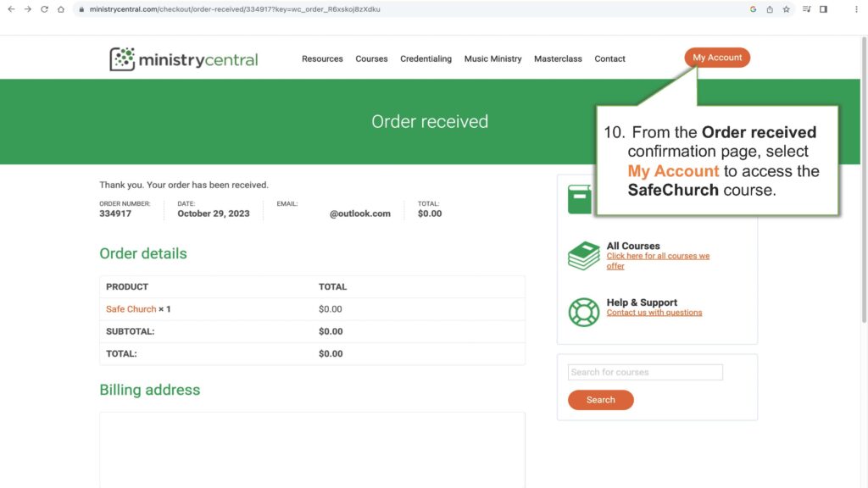Open the Credentialing menu item
The image size is (868, 488).
(426, 58)
